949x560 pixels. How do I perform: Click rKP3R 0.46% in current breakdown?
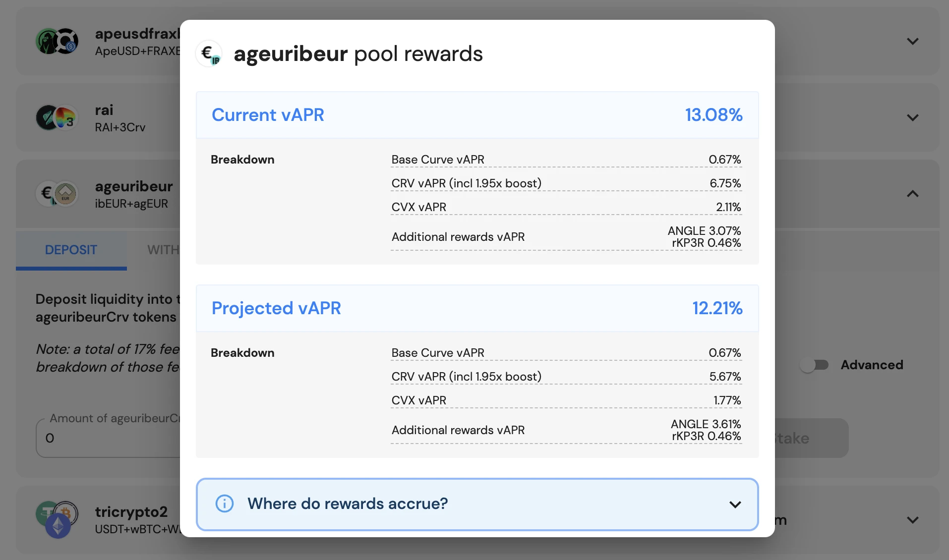point(706,243)
